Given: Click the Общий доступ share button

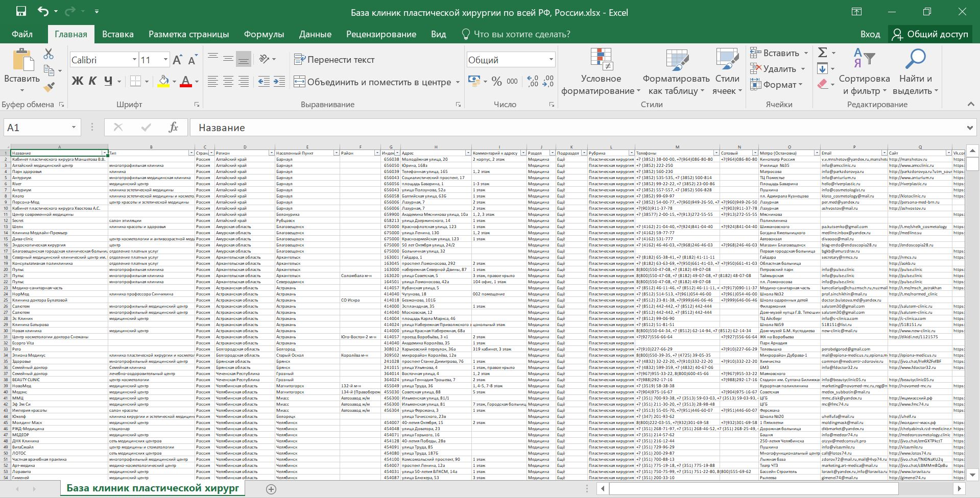Looking at the screenshot, I should (x=930, y=34).
